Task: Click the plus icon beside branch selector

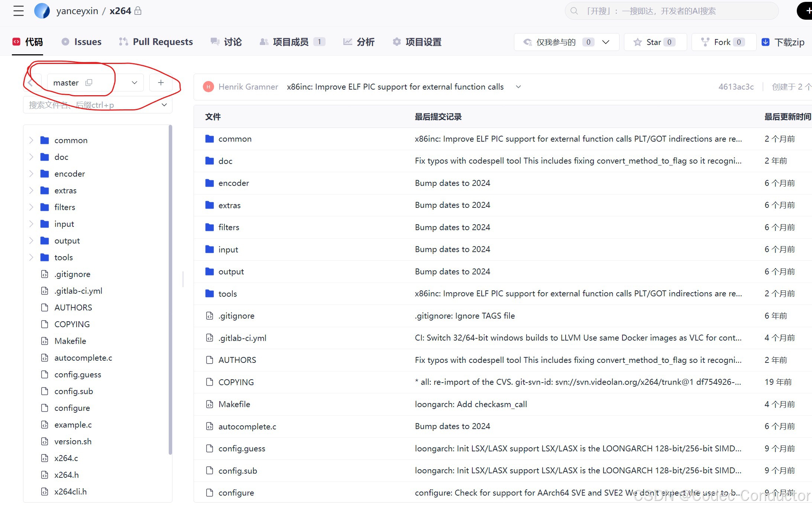Action: [161, 83]
